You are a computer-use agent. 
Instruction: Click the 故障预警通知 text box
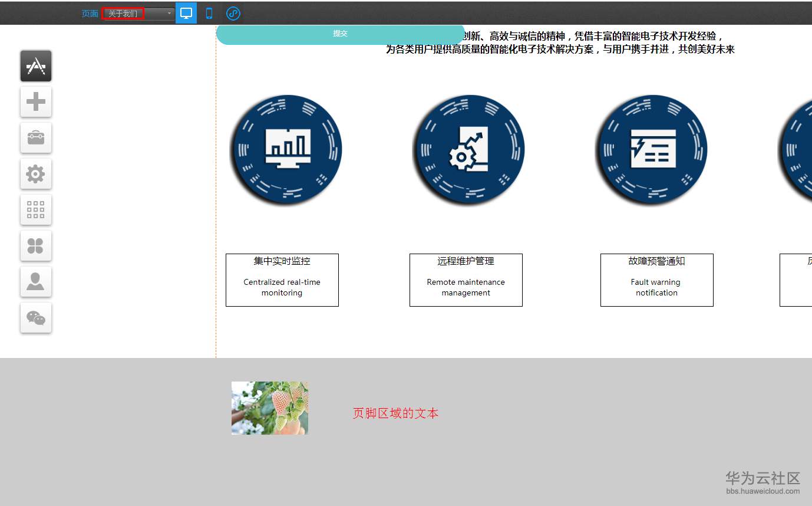(x=657, y=280)
